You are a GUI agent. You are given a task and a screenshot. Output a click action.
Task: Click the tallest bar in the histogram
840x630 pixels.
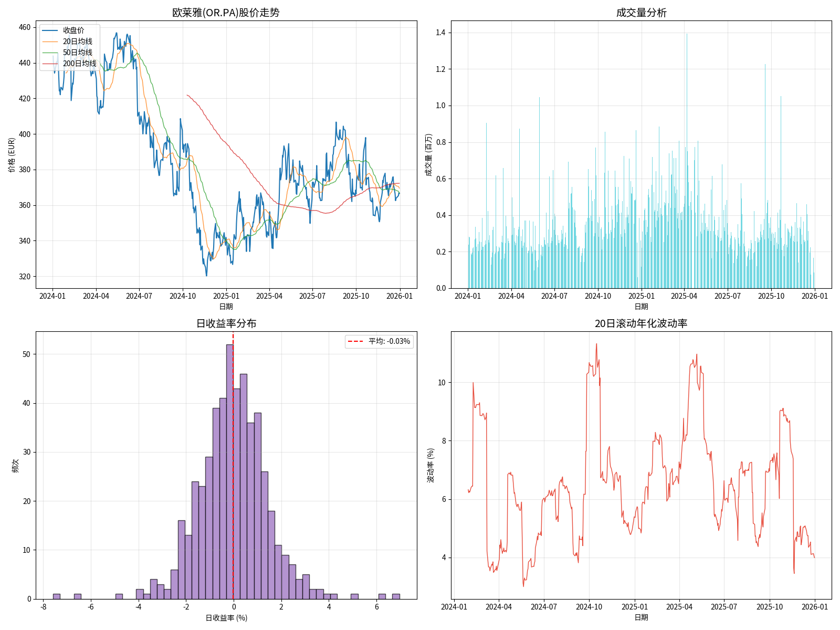[229, 472]
